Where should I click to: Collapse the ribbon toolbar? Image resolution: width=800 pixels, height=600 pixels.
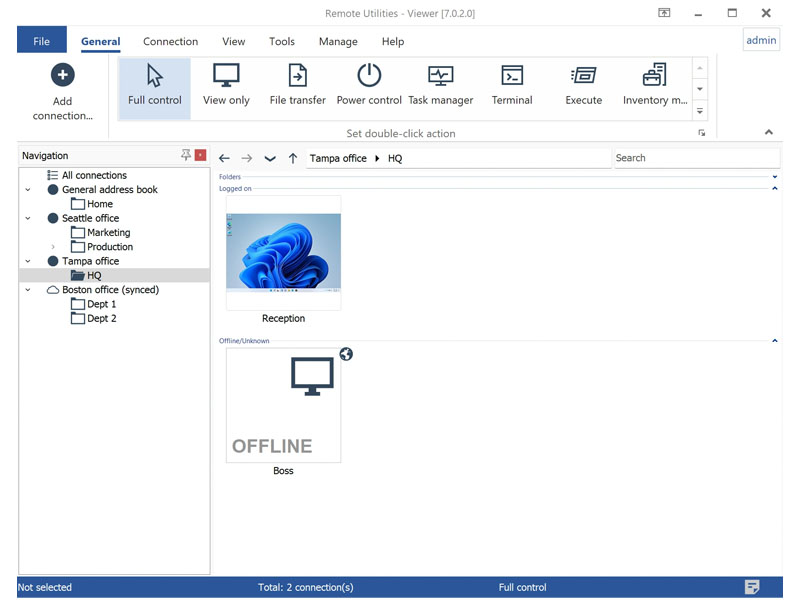768,131
